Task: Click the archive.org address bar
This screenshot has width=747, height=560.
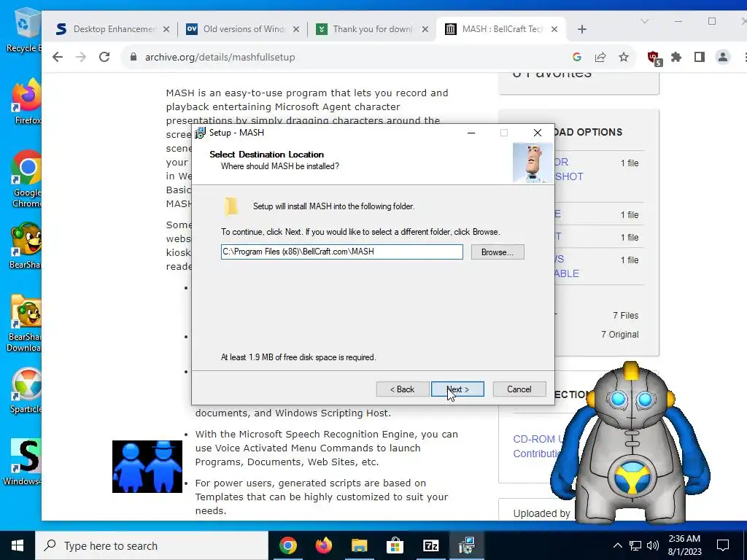Action: [x=352, y=57]
